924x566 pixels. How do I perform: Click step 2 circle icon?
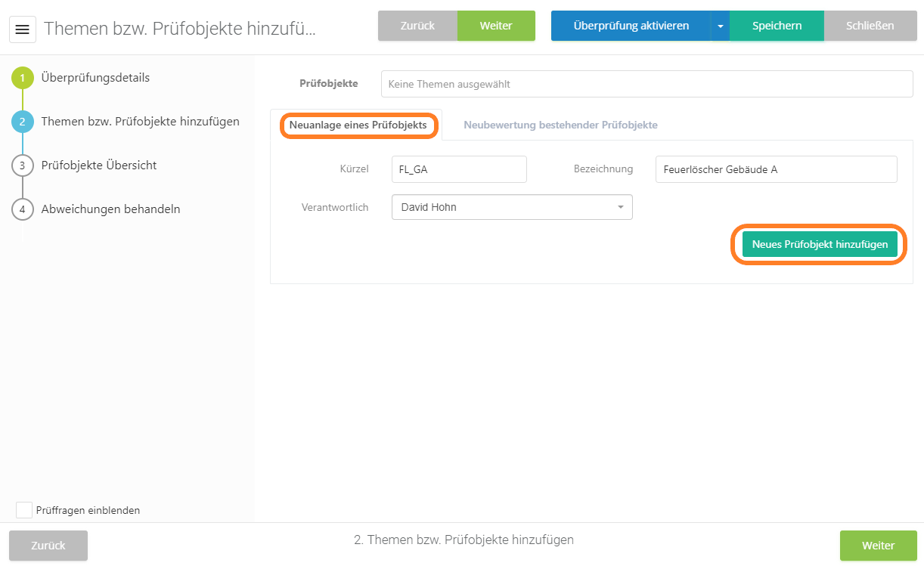[x=23, y=122]
